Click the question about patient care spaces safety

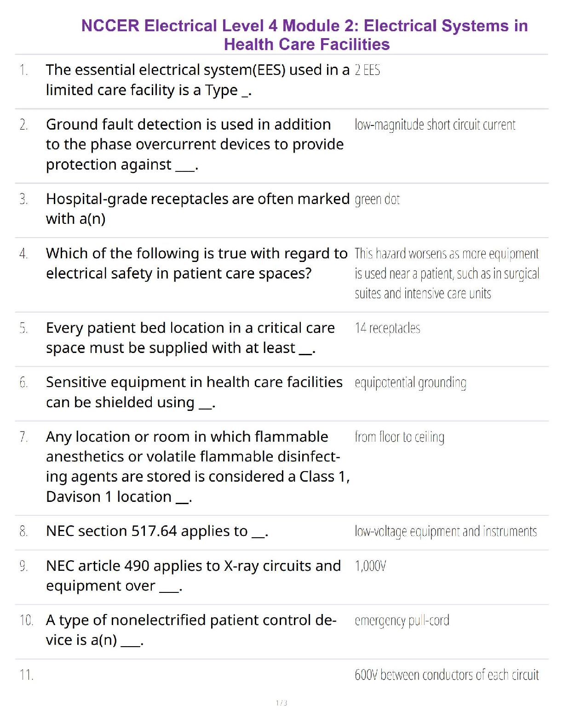click(x=196, y=263)
